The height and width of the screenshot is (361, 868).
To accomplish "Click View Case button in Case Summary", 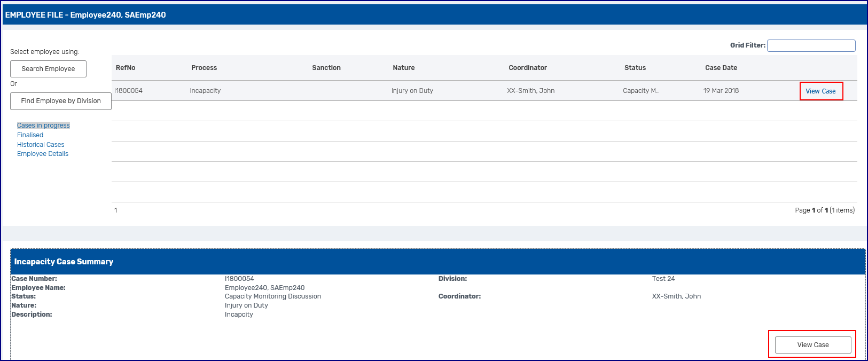I will pos(813,345).
